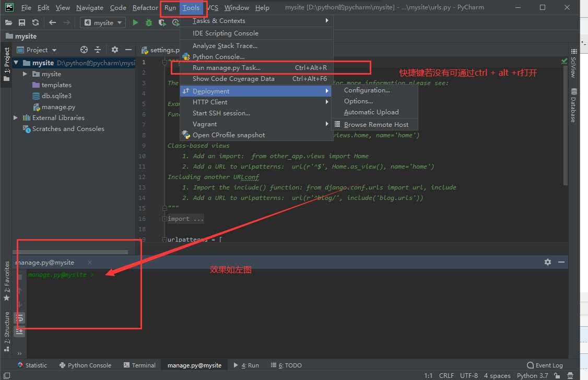Open the Structure side tab
The height and width of the screenshot is (380, 588).
tap(6, 331)
